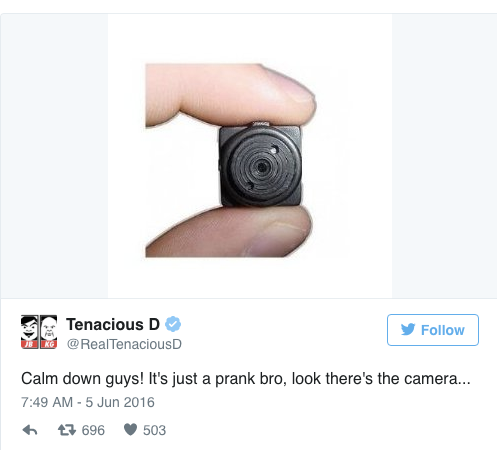Viewport: 497px width, 450px height.
Task: Click the upper thumb in the photo
Action: pos(231,95)
